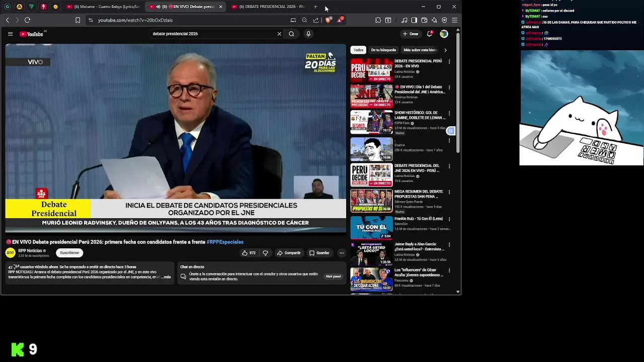Open the #RPPEspeciales hashtag link
The width and height of the screenshot is (644, 362).
225,242
